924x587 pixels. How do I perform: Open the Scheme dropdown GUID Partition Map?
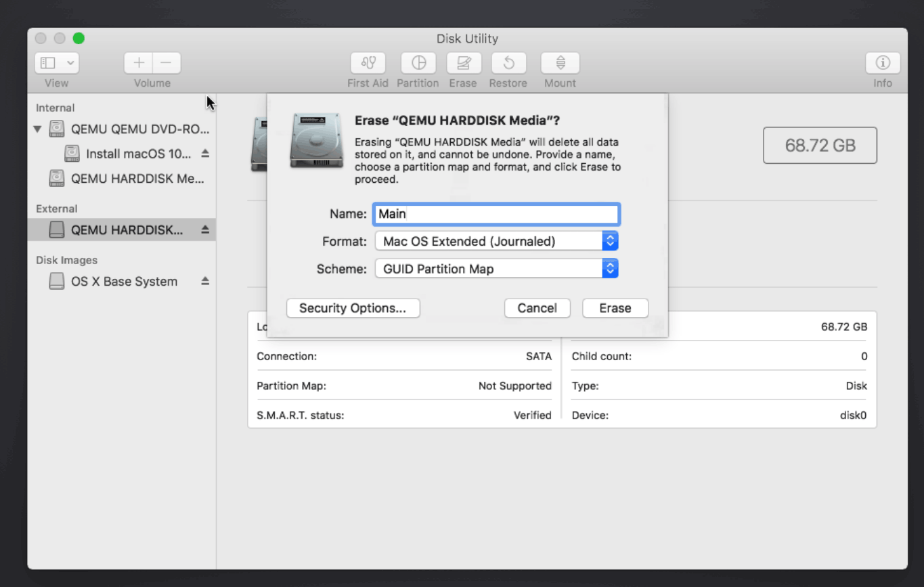(x=496, y=269)
